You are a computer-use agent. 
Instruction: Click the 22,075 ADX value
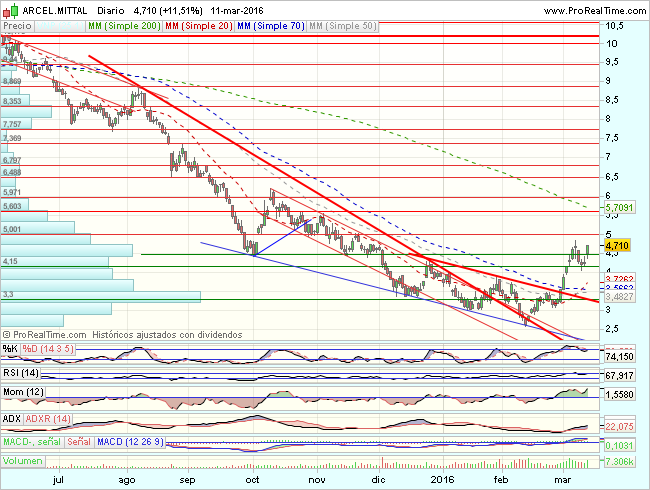[619, 427]
